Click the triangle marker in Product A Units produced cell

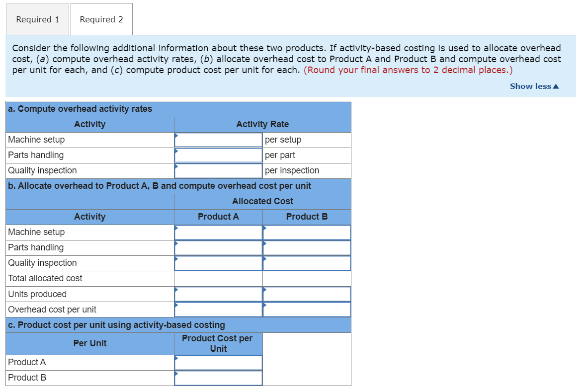coord(176,290)
